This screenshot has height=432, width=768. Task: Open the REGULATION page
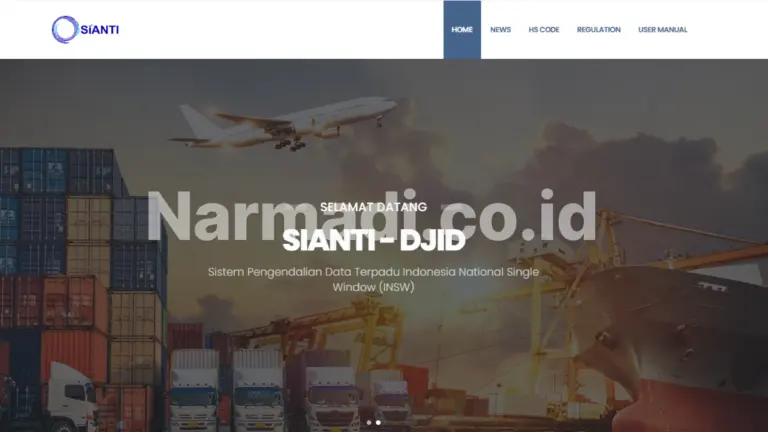click(x=599, y=30)
